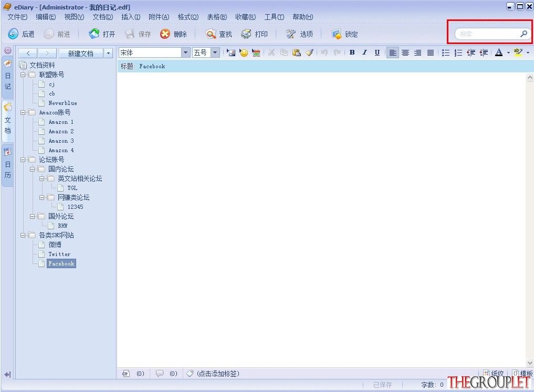Lock the diary with 锁定
The width and height of the screenshot is (534, 392).
(344, 34)
